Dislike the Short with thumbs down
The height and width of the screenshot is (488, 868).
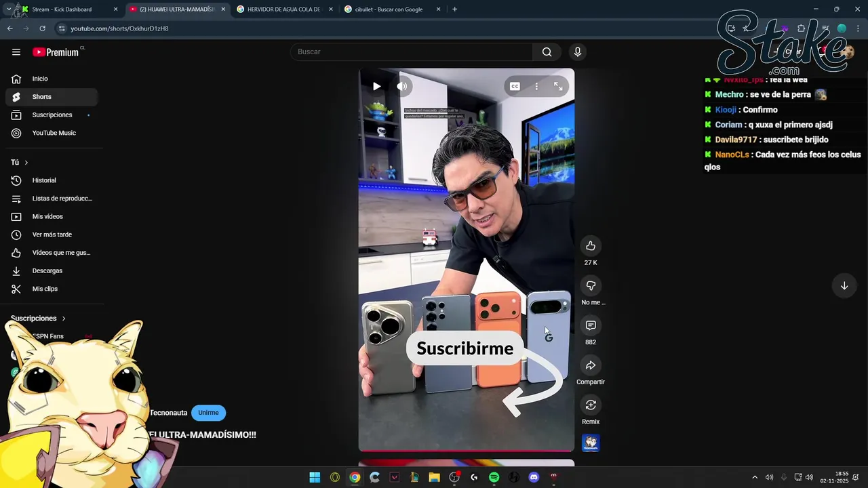click(591, 286)
